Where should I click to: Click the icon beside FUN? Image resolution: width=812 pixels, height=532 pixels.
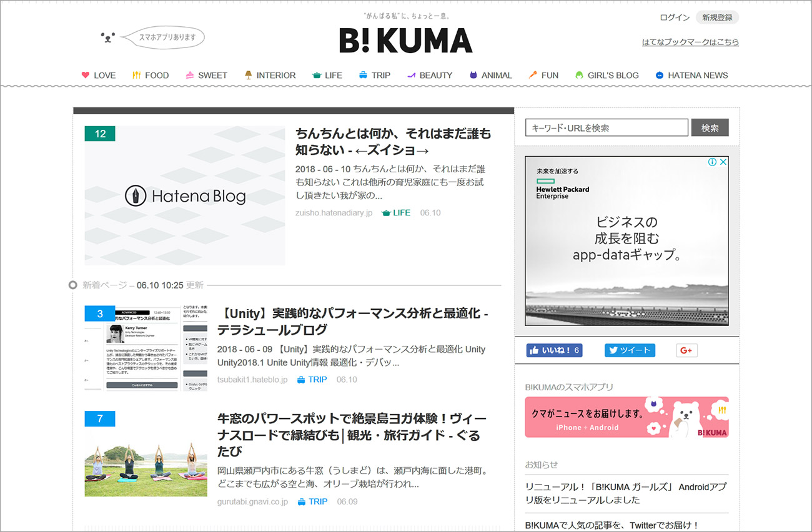click(x=533, y=75)
